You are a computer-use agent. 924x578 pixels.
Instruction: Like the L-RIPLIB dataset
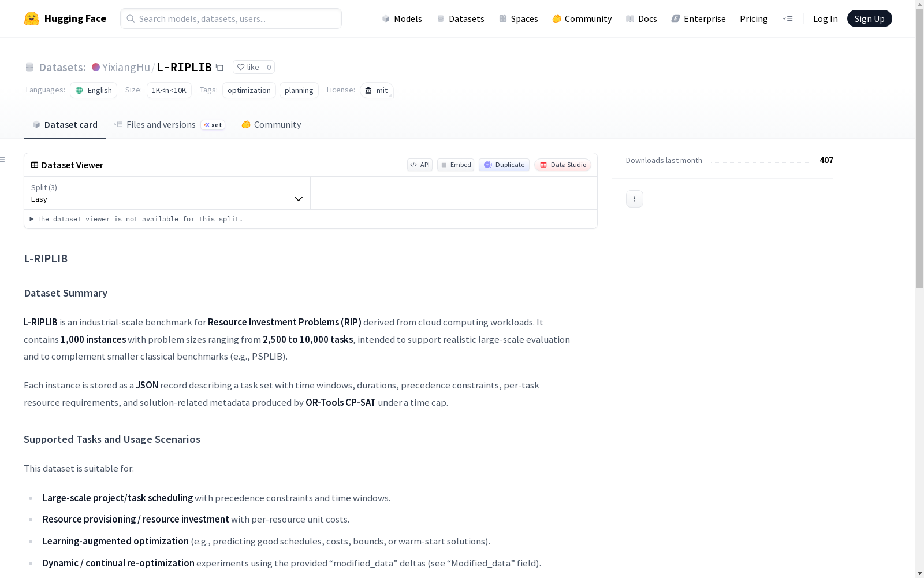coord(248,67)
